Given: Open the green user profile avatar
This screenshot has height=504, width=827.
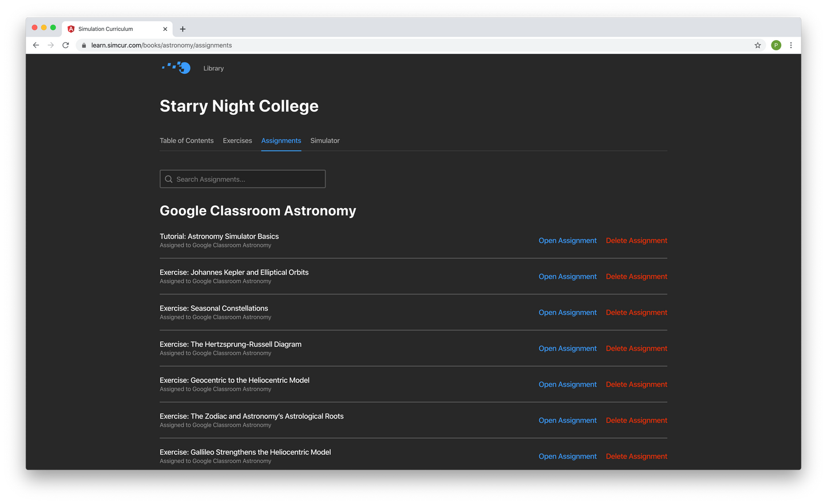Looking at the screenshot, I should [776, 45].
